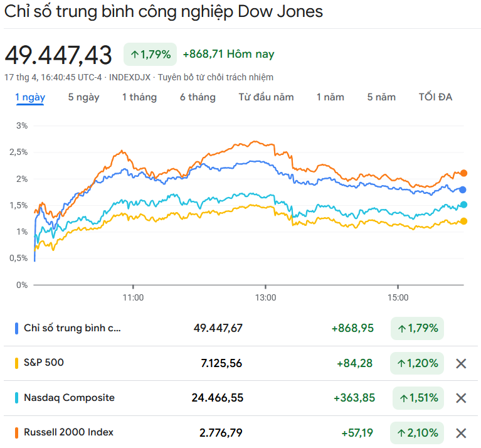Remove Nasdaq Composite comparison with X icon
The height and width of the screenshot is (448, 481).
[461, 398]
